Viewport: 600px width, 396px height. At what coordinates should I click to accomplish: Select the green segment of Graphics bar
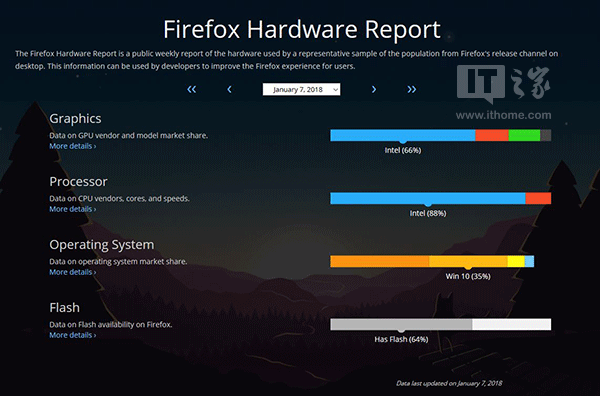[x=524, y=135]
